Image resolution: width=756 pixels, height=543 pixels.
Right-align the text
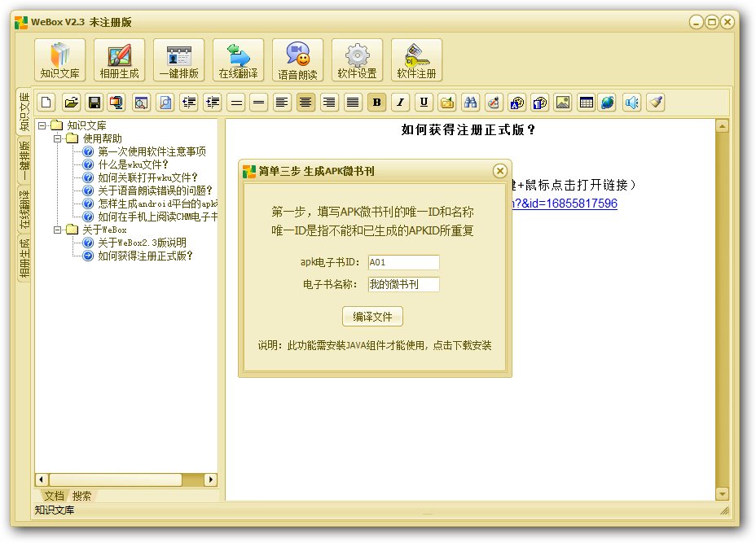(329, 102)
